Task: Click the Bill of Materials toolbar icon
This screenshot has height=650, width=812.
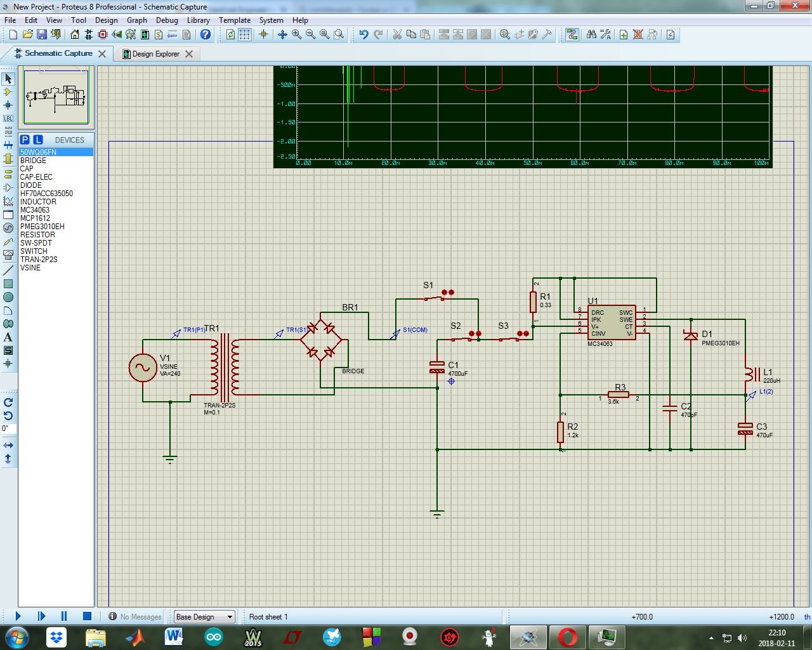Action: (158, 35)
